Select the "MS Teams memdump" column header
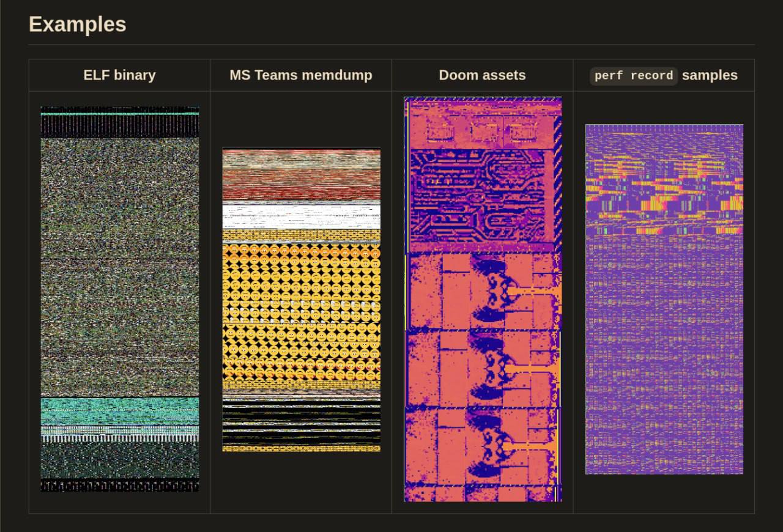The width and height of the screenshot is (783, 532). (x=301, y=75)
